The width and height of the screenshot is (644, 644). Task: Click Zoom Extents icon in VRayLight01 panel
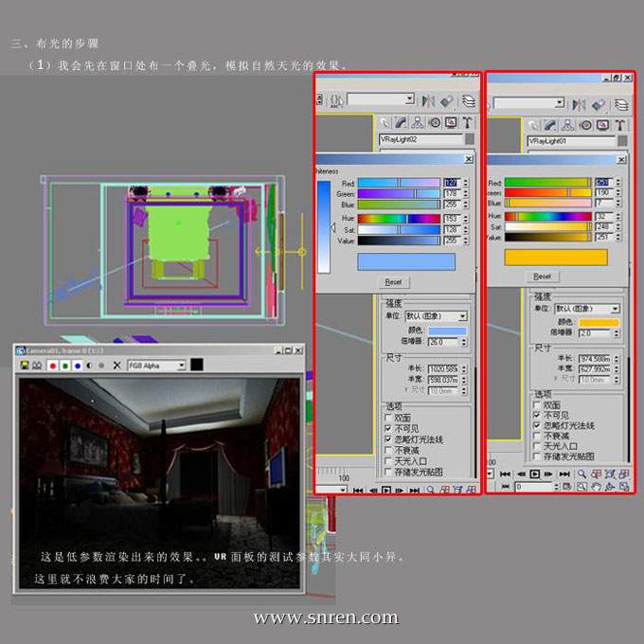tap(610, 474)
